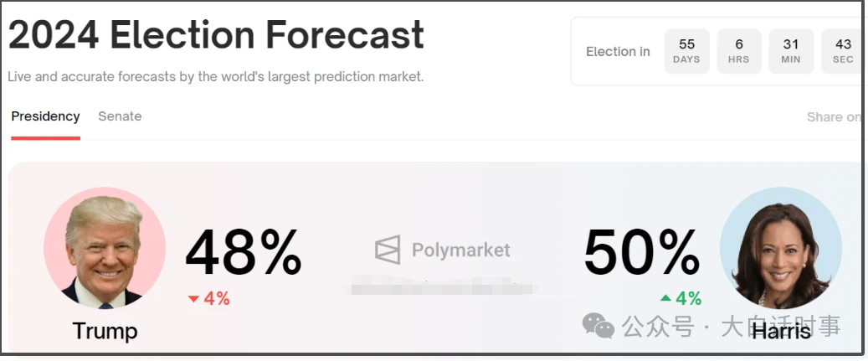
Task: Click the 55 DAYS countdown box
Action: [686, 51]
